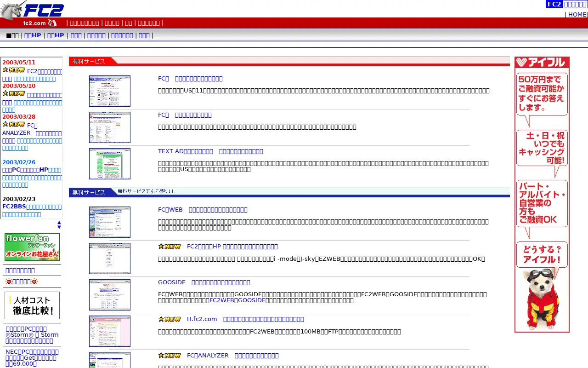Open the topmost thumbnail under 有料サービス
The image size is (588, 368).
[x=110, y=91]
